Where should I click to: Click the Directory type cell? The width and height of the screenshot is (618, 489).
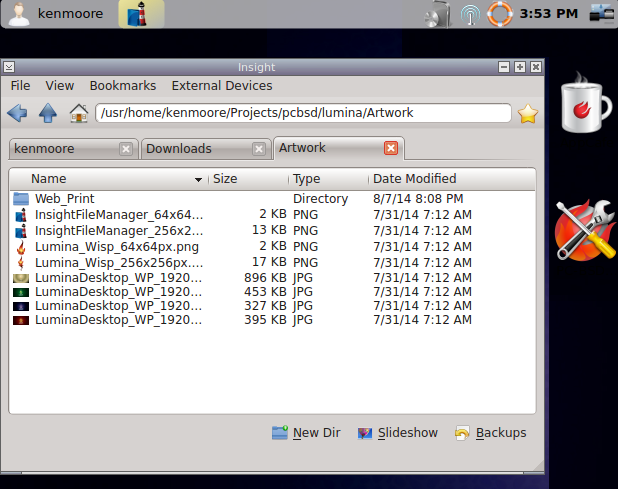coord(320,199)
